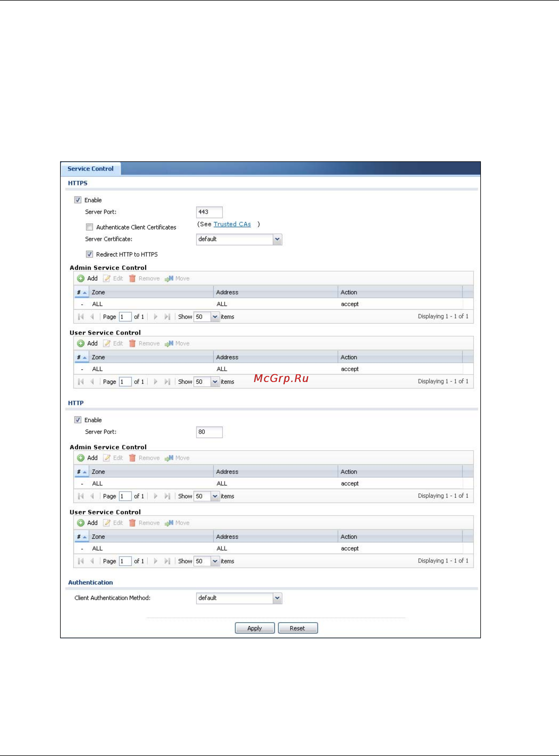Edit rule in HTTPS User Service Control
The width and height of the screenshot is (559, 756).
click(x=113, y=343)
